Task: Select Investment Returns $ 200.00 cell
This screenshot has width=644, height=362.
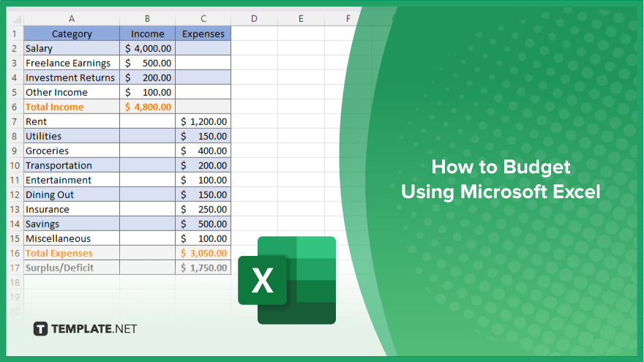Action: [147, 78]
